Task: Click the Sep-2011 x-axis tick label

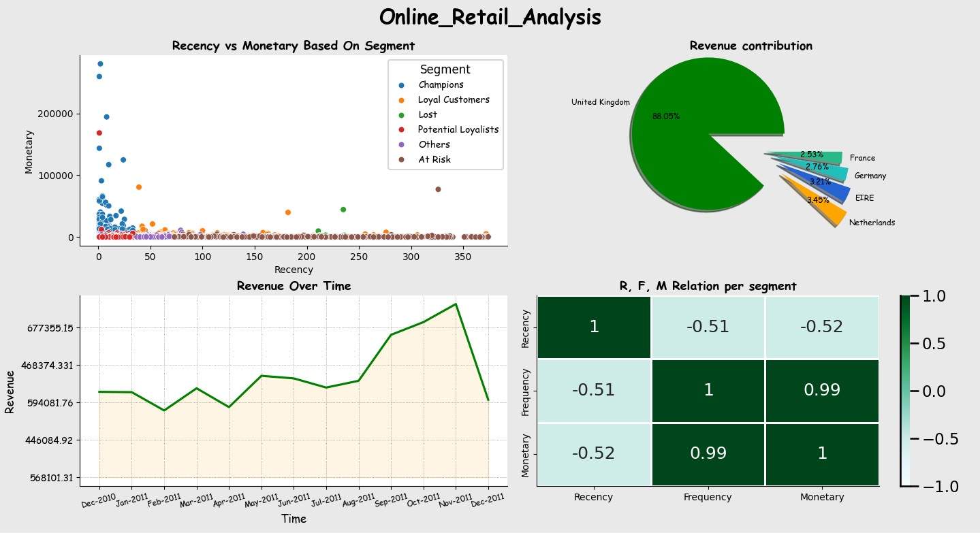Action: point(390,500)
